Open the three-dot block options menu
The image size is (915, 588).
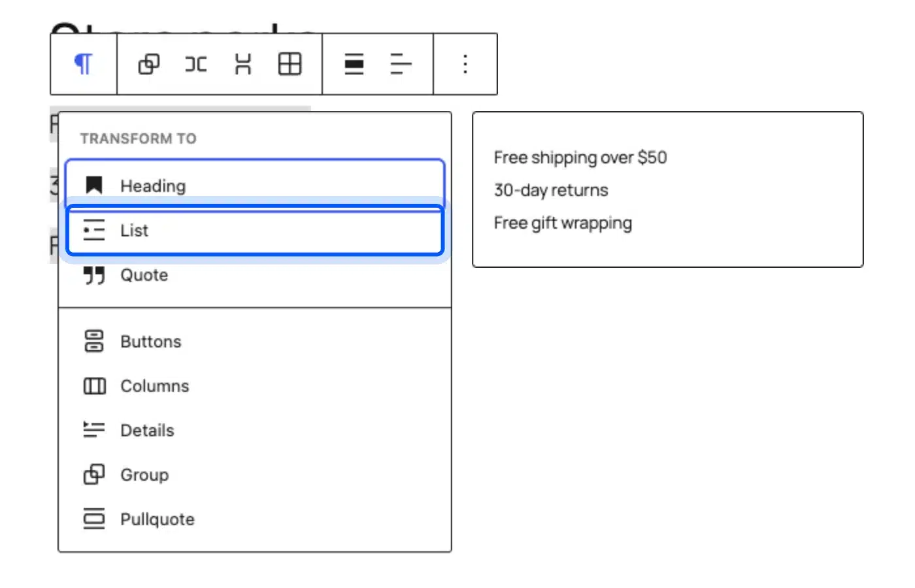[465, 64]
